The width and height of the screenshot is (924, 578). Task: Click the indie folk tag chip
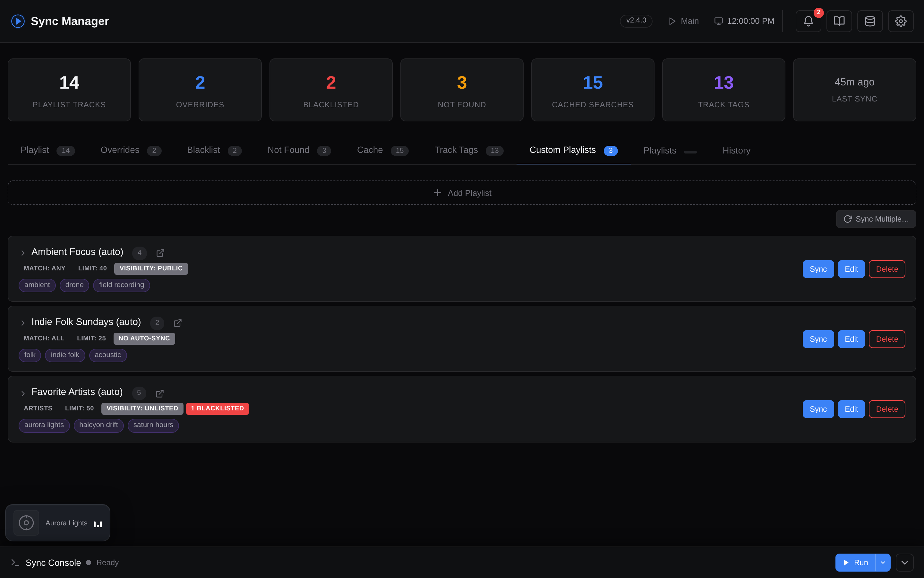[x=65, y=355]
